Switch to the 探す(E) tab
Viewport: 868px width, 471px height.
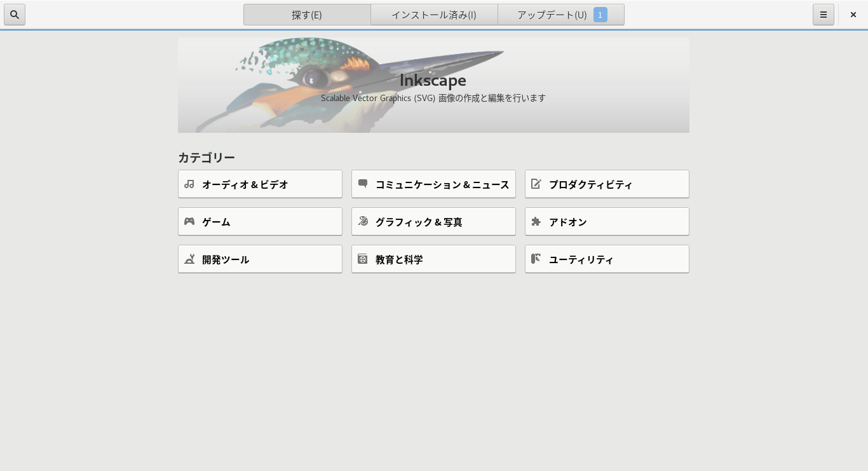pyautogui.click(x=307, y=15)
